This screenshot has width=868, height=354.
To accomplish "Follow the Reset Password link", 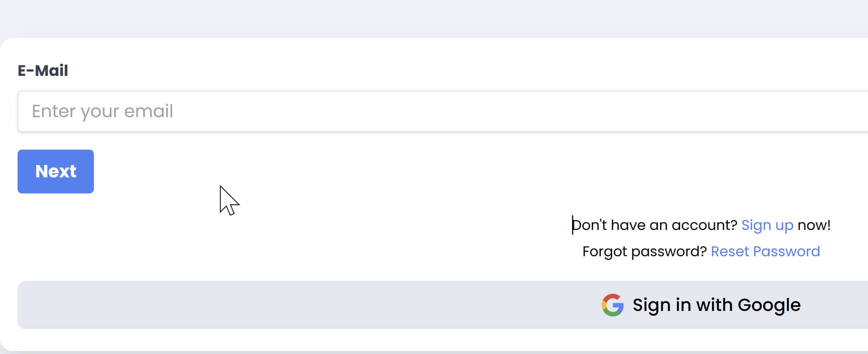I will [765, 251].
